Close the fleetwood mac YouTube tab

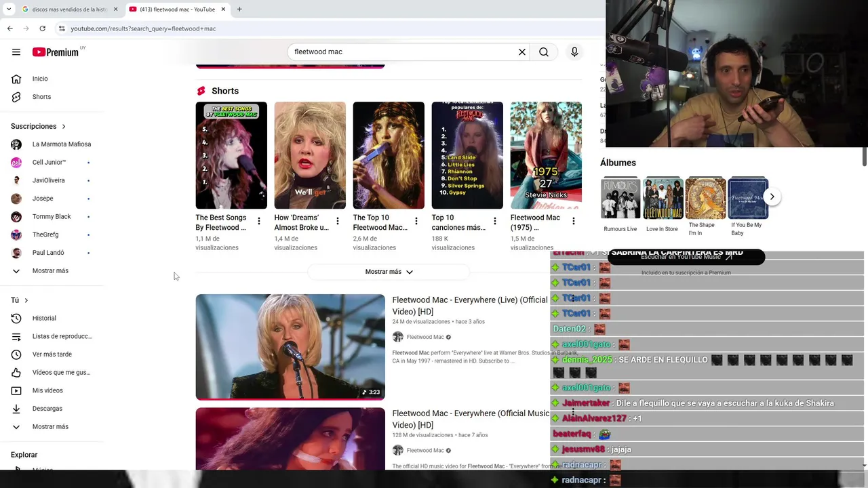[223, 9]
